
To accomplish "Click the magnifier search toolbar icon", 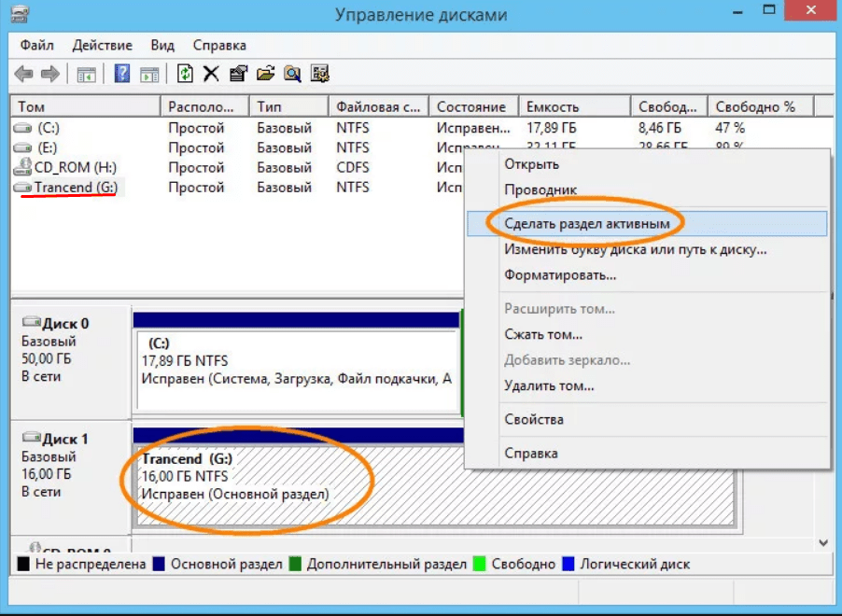I will 293,74.
